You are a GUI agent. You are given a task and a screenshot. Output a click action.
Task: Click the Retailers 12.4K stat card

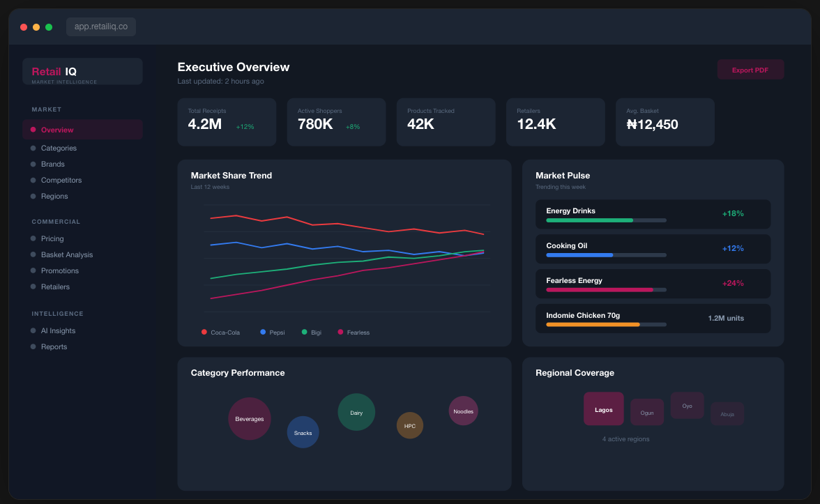(x=555, y=122)
